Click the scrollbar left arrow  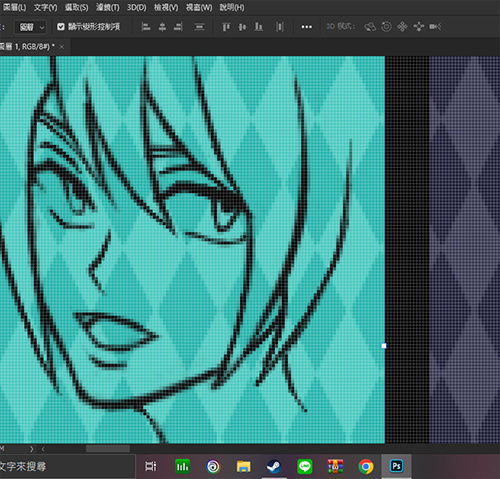(43, 449)
